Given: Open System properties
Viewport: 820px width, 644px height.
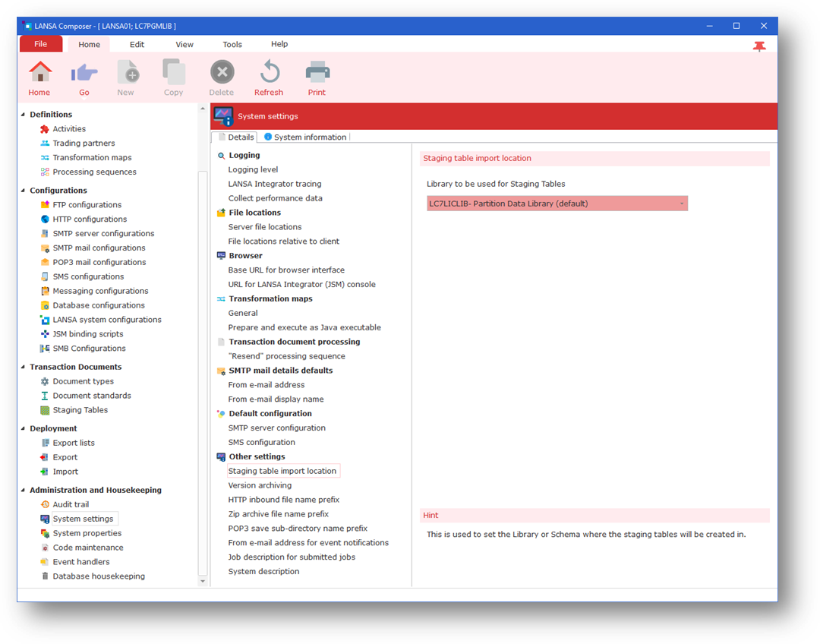Looking at the screenshot, I should [87, 533].
